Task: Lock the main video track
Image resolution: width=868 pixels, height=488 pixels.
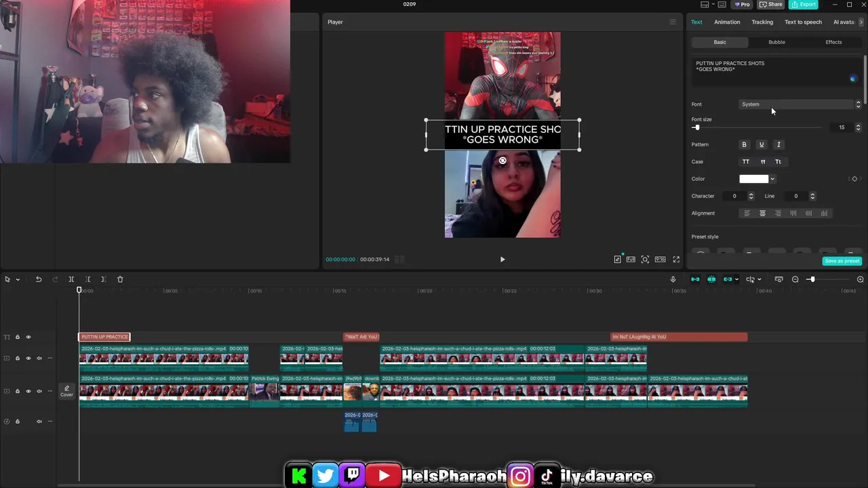Action: [x=18, y=391]
